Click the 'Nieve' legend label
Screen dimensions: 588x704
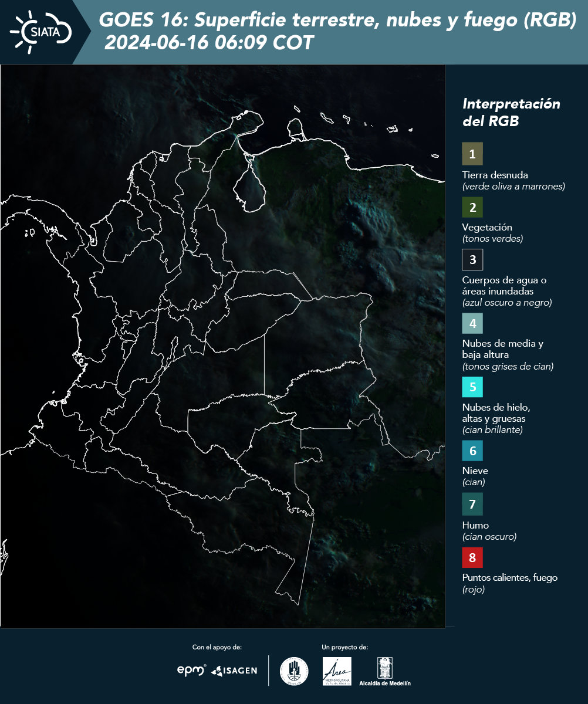[x=475, y=471]
